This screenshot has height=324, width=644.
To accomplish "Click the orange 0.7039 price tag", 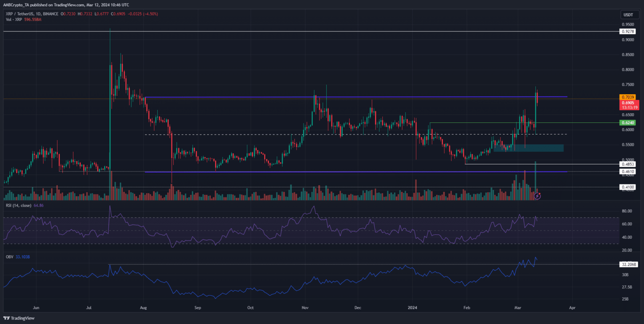I will click(x=628, y=97).
